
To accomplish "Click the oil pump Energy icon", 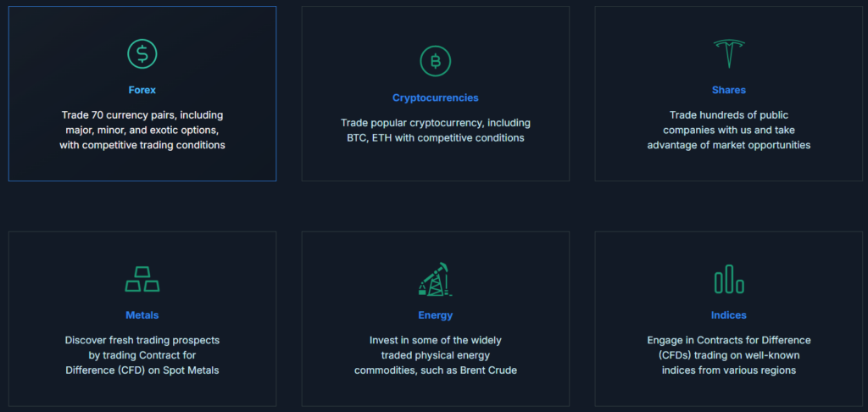I will pyautogui.click(x=436, y=278).
